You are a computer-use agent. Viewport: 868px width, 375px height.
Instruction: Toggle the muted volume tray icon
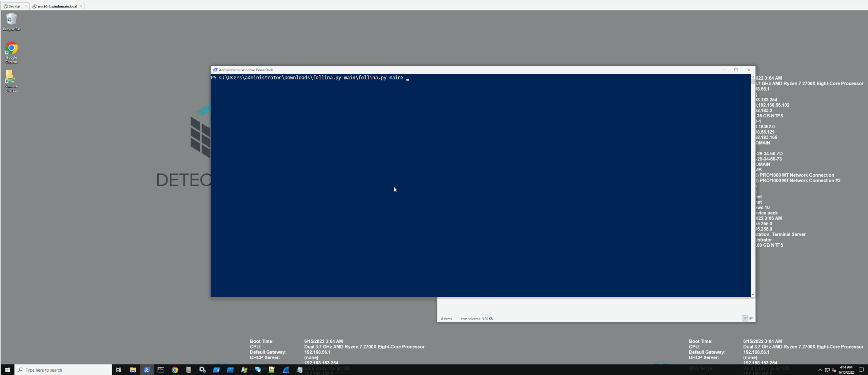(x=834, y=370)
